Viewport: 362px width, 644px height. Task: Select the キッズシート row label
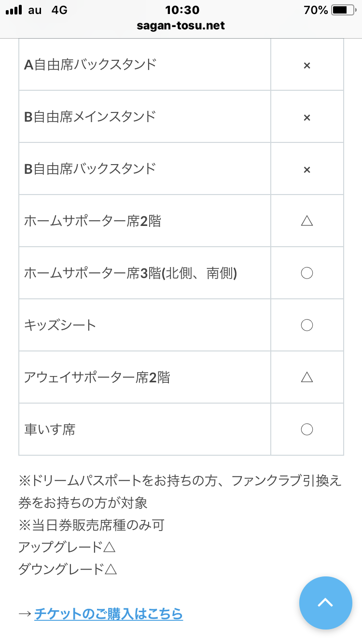60,325
